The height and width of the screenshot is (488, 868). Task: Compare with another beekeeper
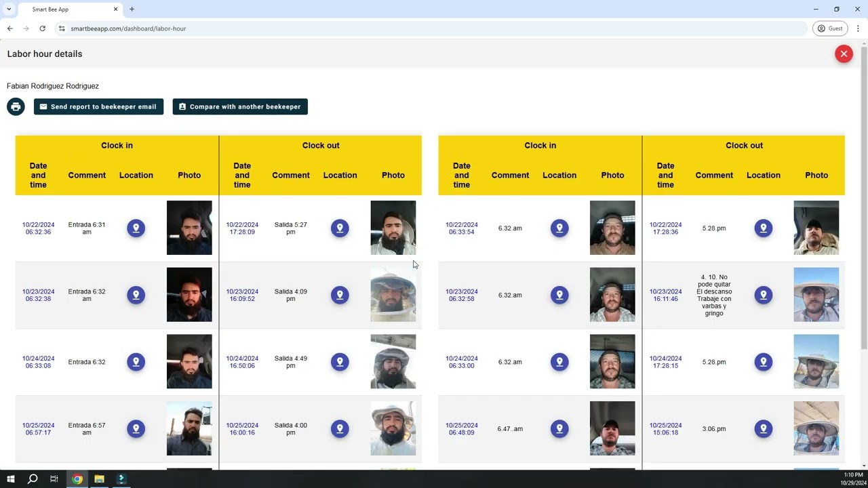[x=240, y=106]
